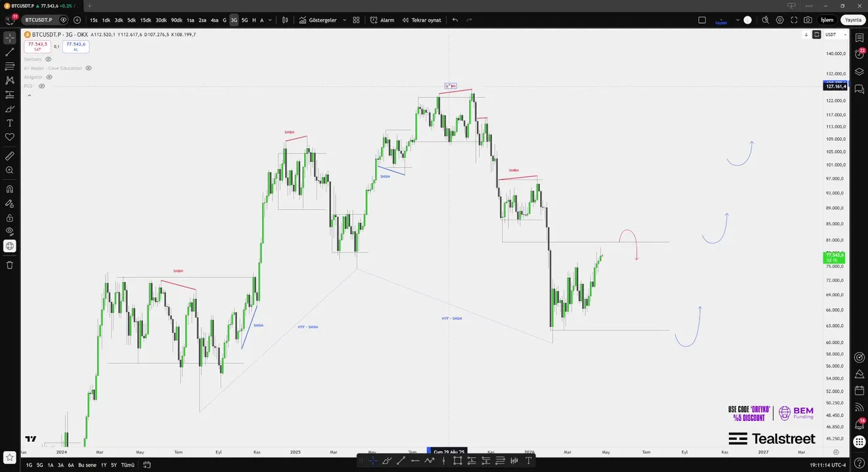Select the 3G timeframe
This screenshot has width=868, height=472.
234,20
